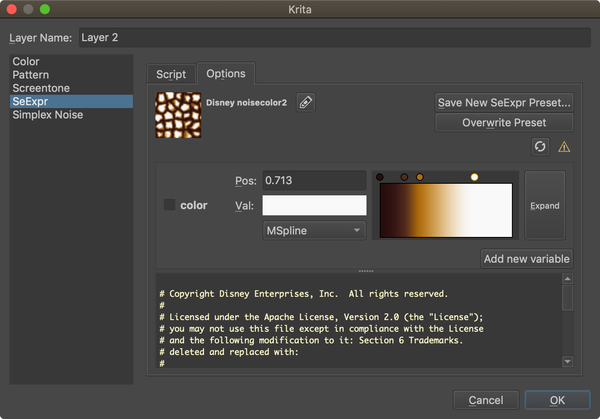Screen dimensions: 600x419
Task: Select the white gradient stop marker
Action: point(474,177)
